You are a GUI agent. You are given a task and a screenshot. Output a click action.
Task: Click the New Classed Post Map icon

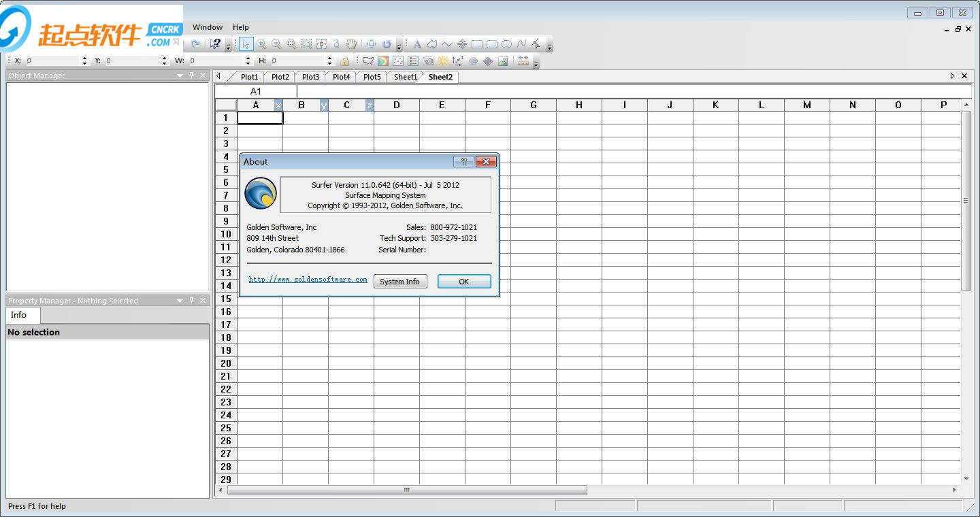tap(413, 61)
